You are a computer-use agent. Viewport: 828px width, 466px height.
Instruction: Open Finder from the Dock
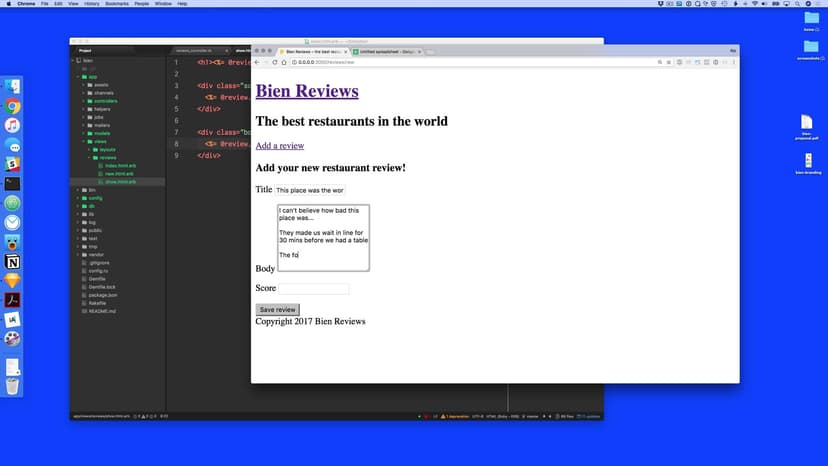pos(12,87)
